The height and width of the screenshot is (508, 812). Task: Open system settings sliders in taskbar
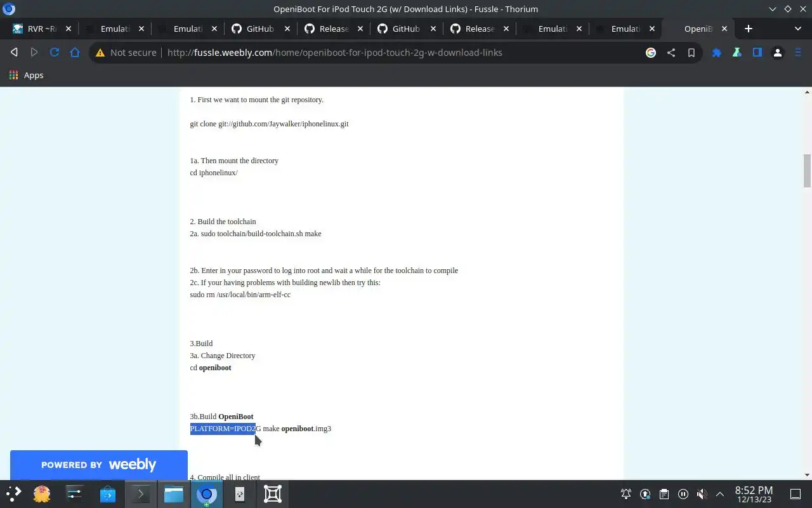75,494
